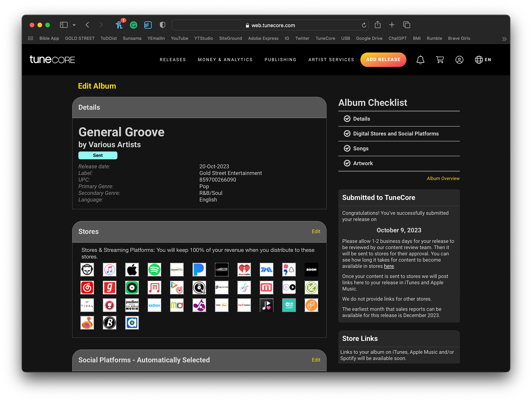Click the Beatport B circle store icon

[109, 323]
